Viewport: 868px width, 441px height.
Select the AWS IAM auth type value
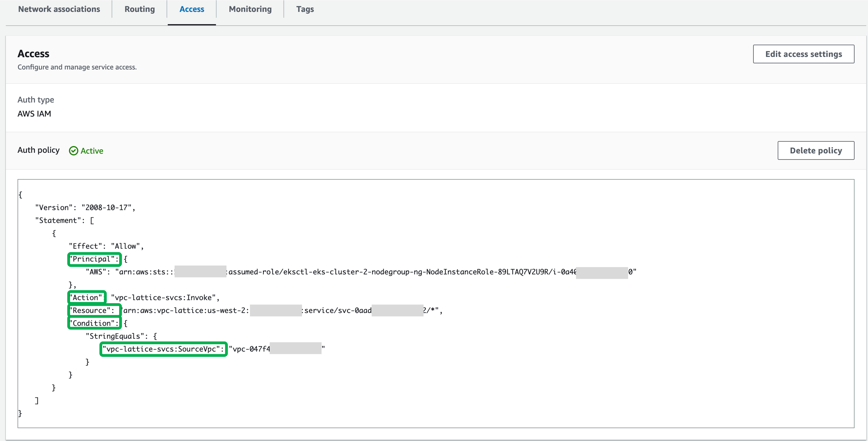[34, 114]
